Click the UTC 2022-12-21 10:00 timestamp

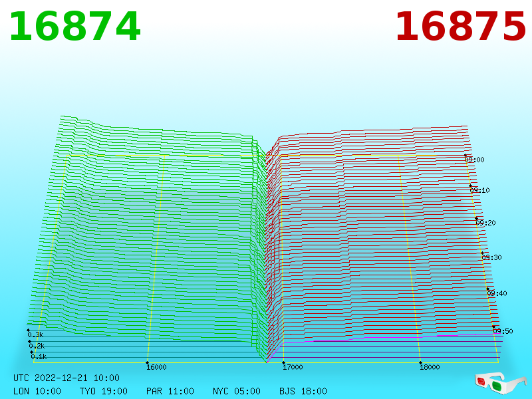[x=66, y=378]
